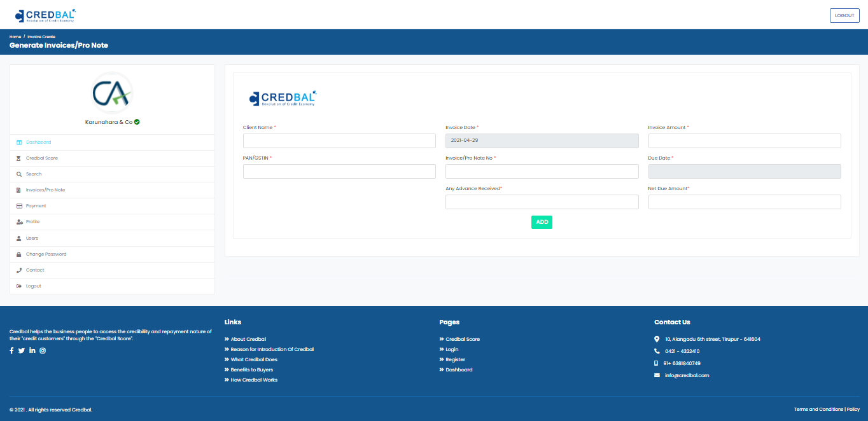
Task: Click the Contact phone icon in sidebar
Action: [19, 270]
